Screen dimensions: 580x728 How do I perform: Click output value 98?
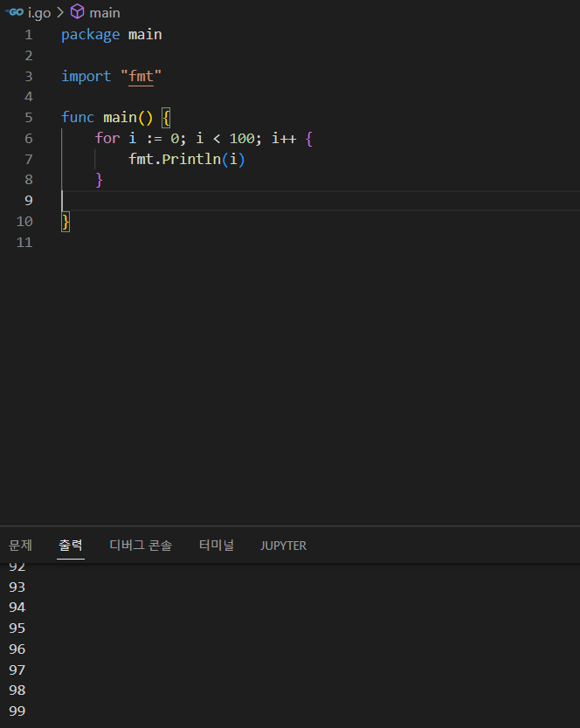[17, 690]
